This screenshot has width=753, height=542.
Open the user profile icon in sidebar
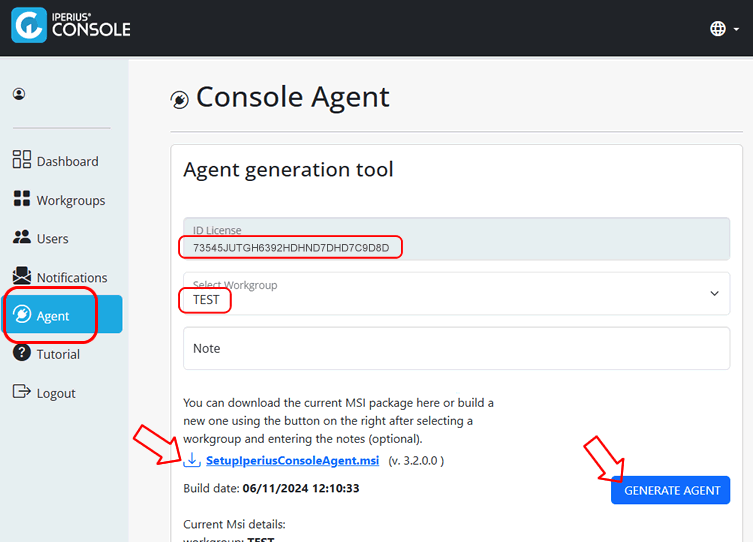pyautogui.click(x=19, y=94)
